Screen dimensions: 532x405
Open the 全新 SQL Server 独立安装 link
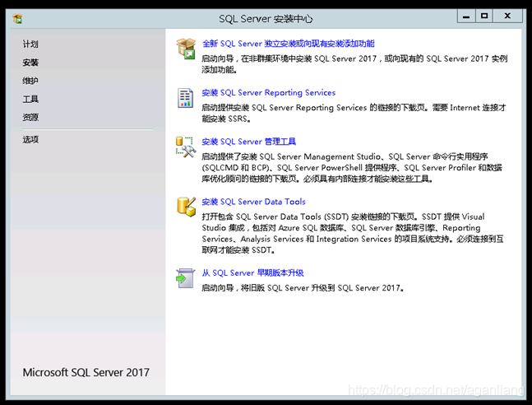(x=288, y=44)
